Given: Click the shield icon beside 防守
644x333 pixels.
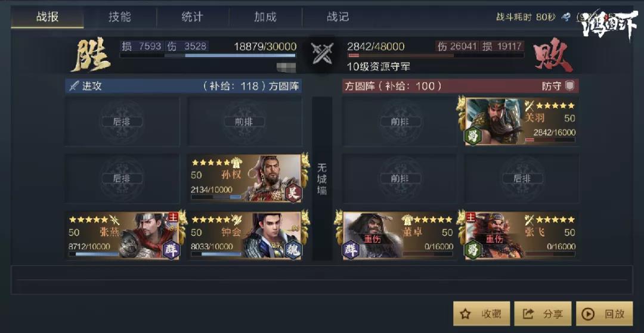Looking at the screenshot, I should (569, 86).
